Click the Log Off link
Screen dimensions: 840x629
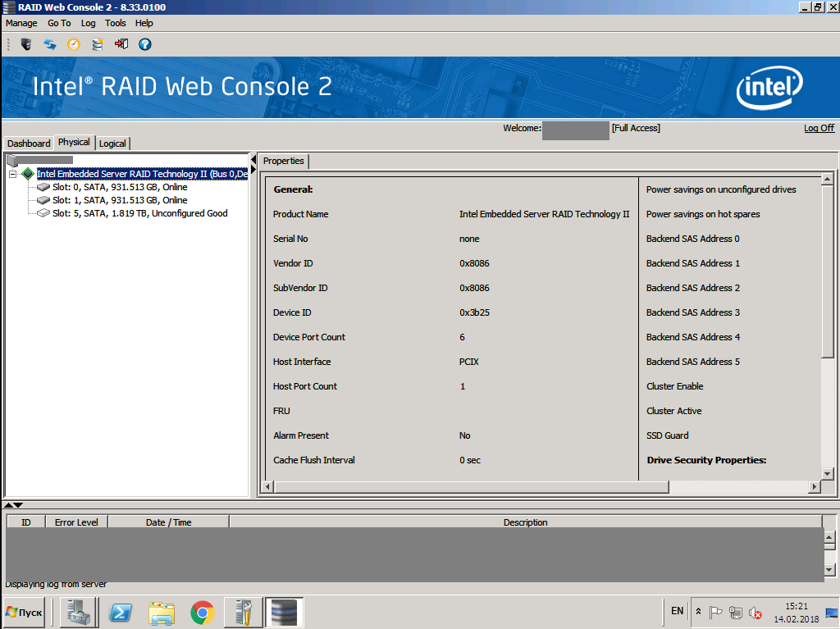pyautogui.click(x=819, y=128)
